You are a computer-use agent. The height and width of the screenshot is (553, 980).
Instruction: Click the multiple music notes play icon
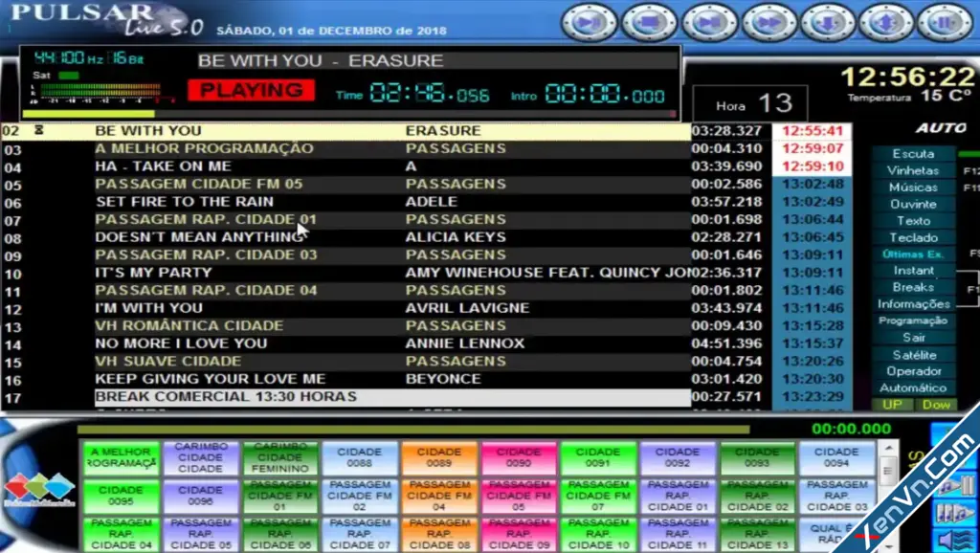click(x=954, y=514)
